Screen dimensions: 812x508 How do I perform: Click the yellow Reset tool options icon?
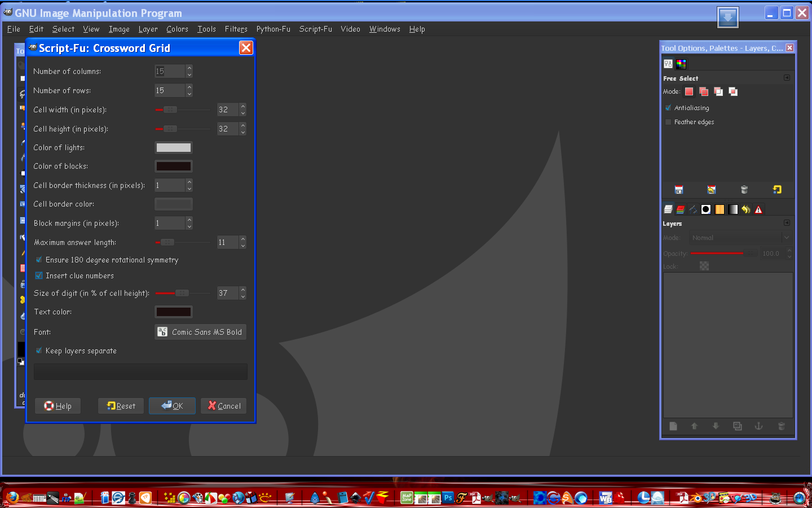click(777, 190)
